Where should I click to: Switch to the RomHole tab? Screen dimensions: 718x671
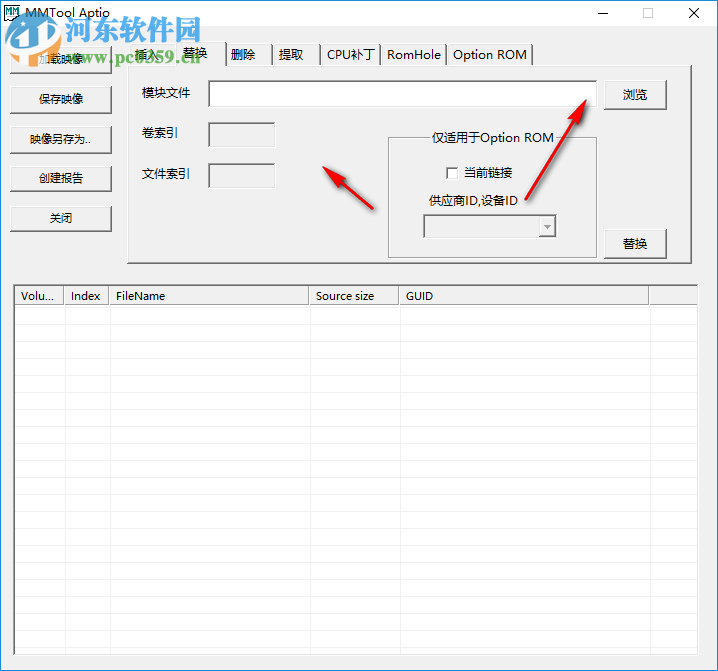[414, 55]
